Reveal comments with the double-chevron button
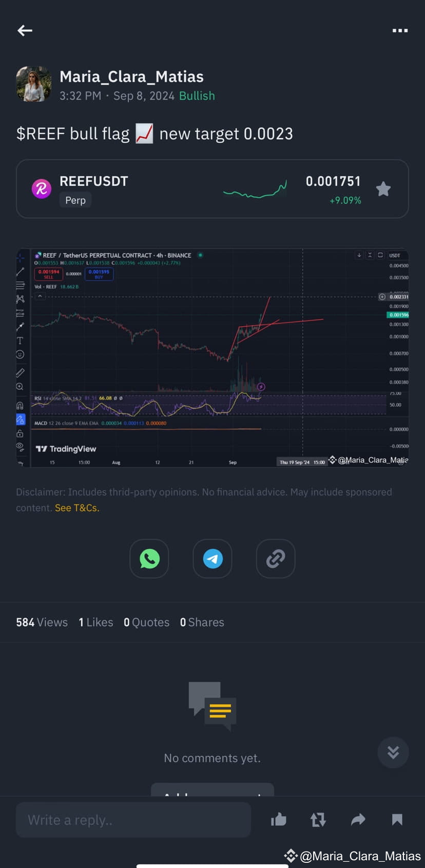The width and height of the screenshot is (425, 868). point(393,752)
